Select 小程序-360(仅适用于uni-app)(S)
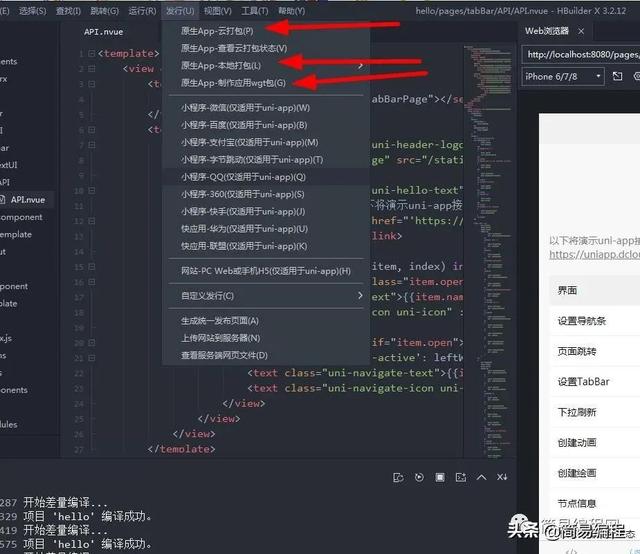640x554 pixels. [266, 194]
